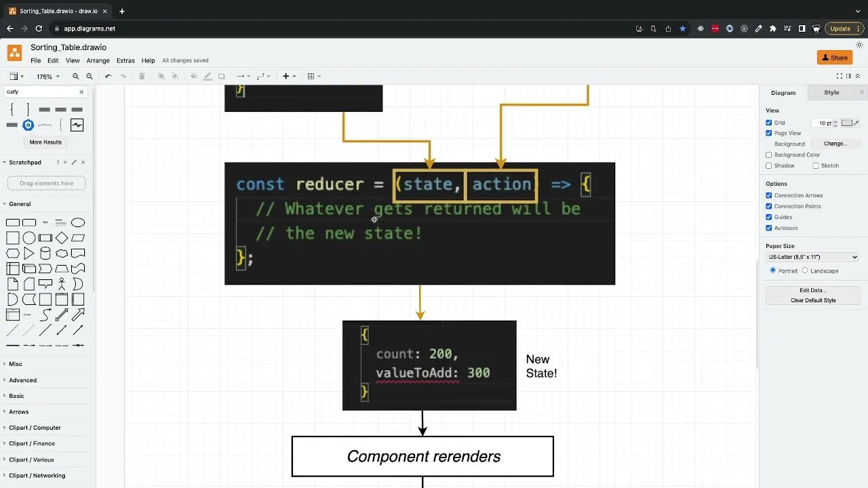Switch appearance with the sun icon
Viewport: 868px width, 488px height.
click(859, 45)
